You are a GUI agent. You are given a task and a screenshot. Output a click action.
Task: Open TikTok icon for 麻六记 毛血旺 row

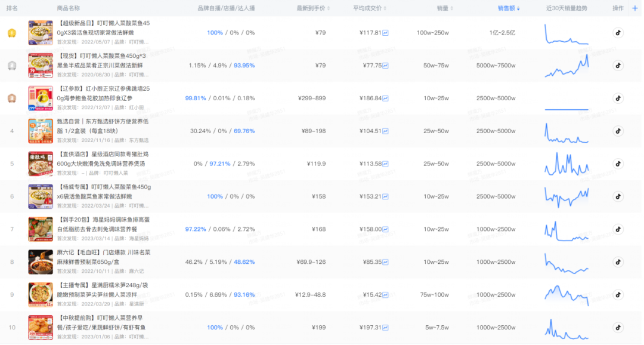[620, 263]
